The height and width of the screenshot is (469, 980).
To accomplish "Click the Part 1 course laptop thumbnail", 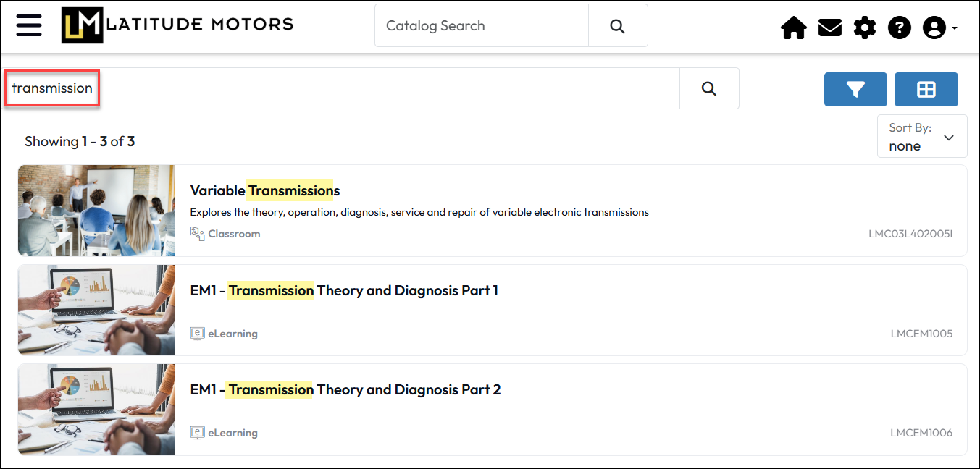I will [96, 310].
